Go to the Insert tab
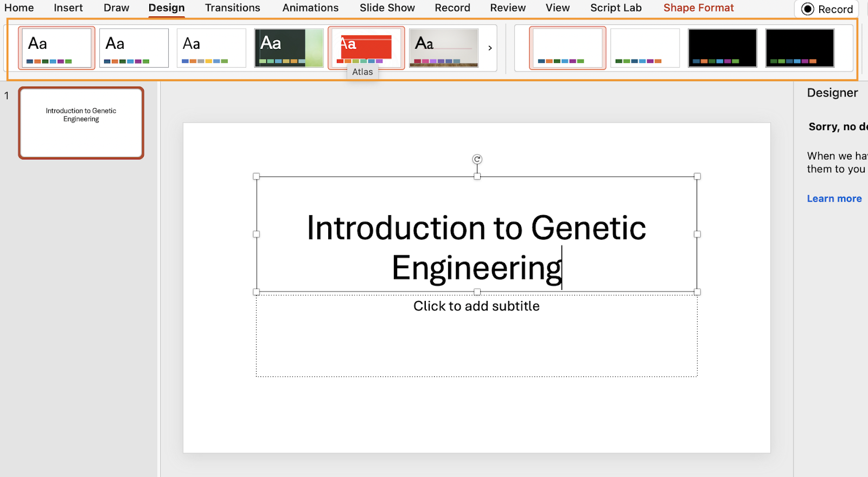Screen dimensions: 868x477 click(68, 8)
